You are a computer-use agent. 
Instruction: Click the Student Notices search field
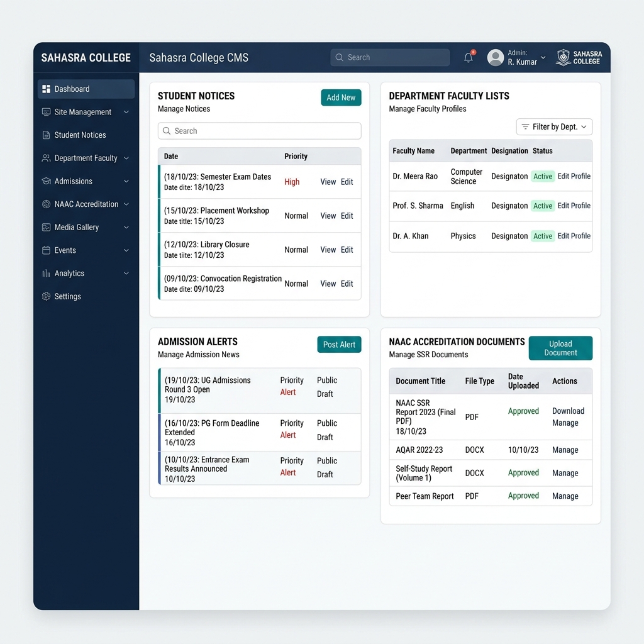(259, 131)
